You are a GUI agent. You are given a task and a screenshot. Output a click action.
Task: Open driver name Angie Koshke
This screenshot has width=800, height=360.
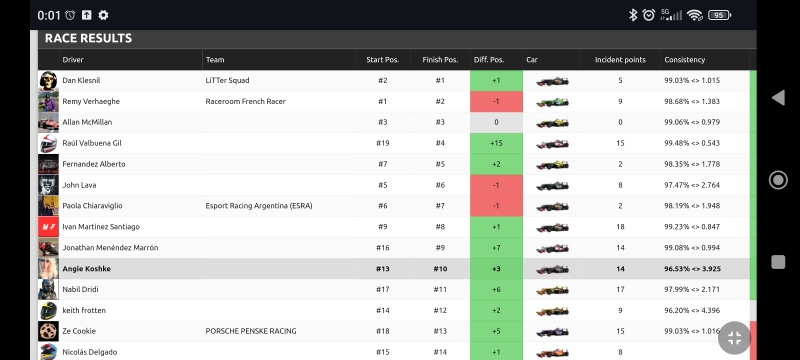click(86, 269)
